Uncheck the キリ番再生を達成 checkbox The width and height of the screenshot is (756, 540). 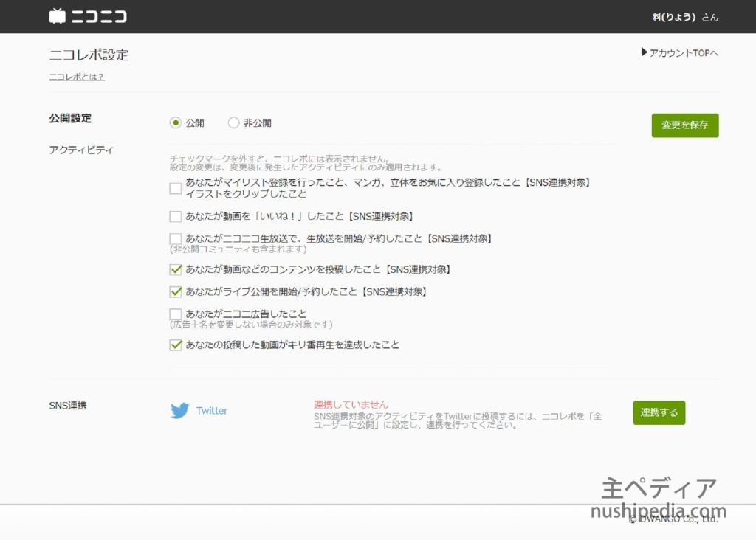pyautogui.click(x=175, y=344)
